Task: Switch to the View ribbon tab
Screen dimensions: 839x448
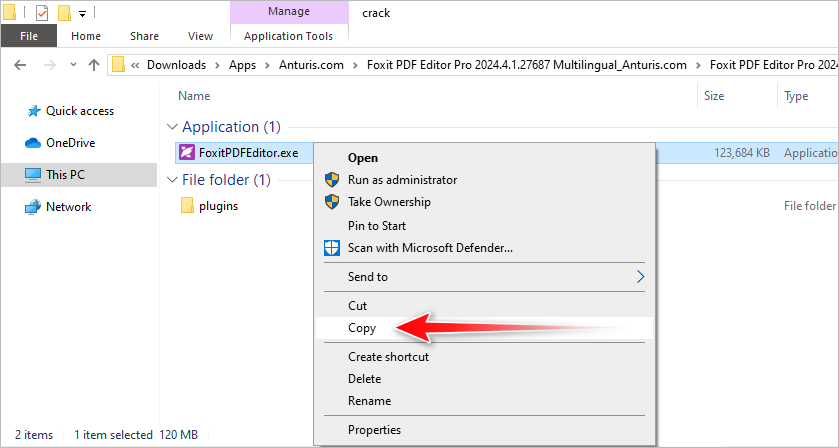Action: tap(200, 36)
